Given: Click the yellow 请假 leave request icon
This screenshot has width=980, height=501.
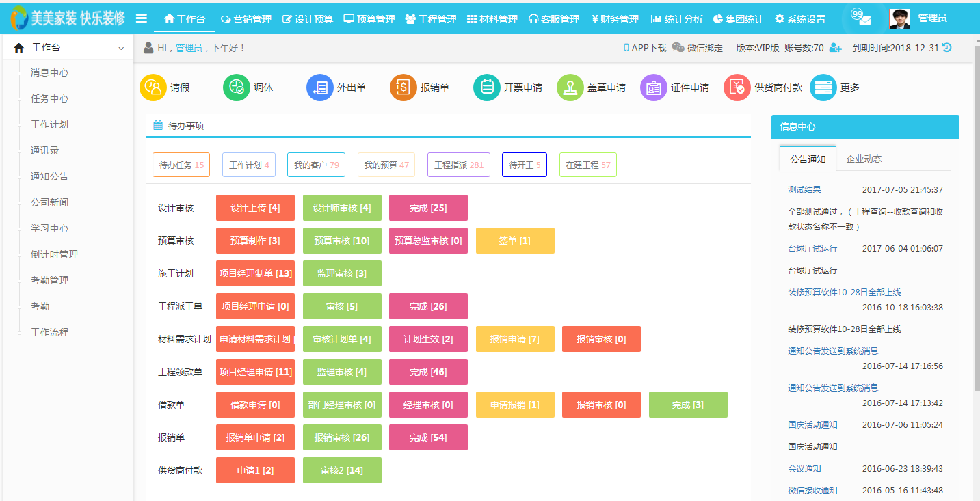Looking at the screenshot, I should click(153, 87).
